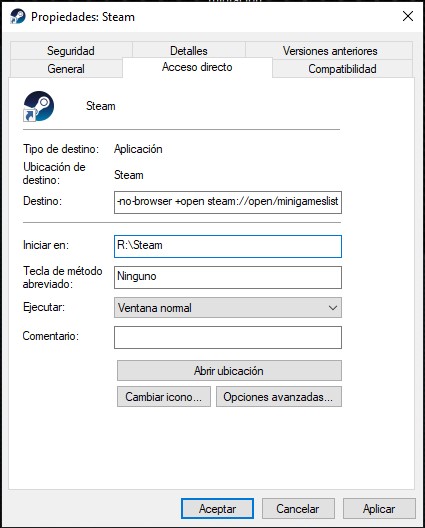Image resolution: width=425 pixels, height=528 pixels.
Task: Click the Abrir ubicación button
Action: 229,370
